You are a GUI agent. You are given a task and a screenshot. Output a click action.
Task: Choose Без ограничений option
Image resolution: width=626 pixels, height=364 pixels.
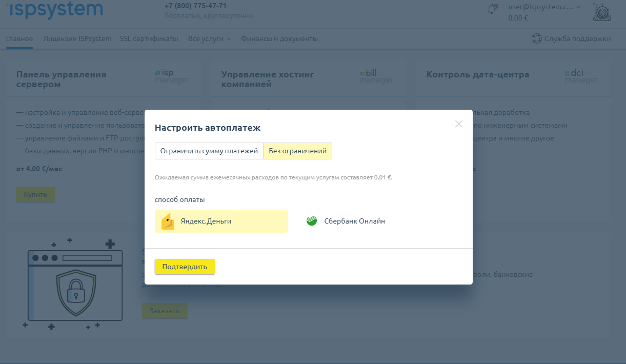[298, 151]
